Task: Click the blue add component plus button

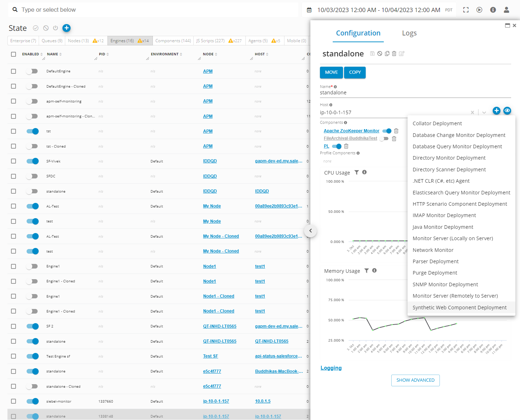Action: 496,111
